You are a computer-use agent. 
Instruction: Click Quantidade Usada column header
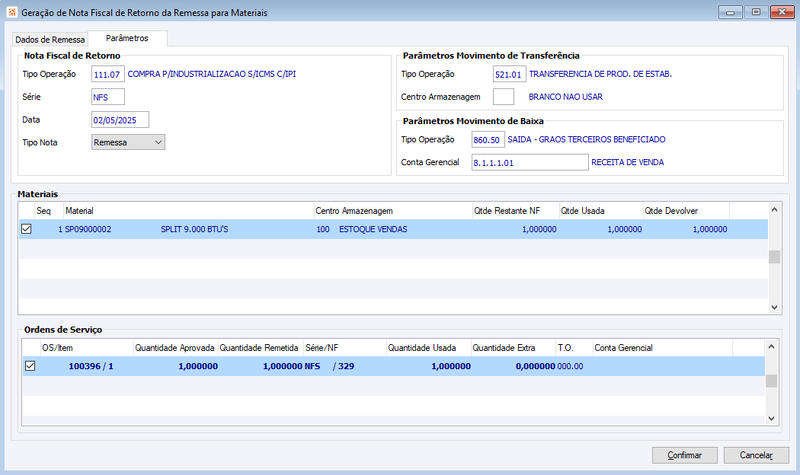point(428,347)
